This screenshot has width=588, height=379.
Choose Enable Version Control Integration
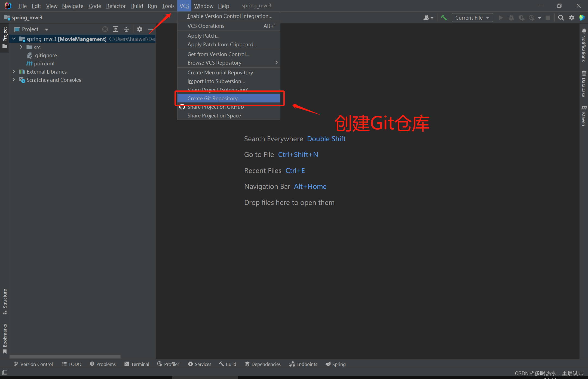(229, 16)
